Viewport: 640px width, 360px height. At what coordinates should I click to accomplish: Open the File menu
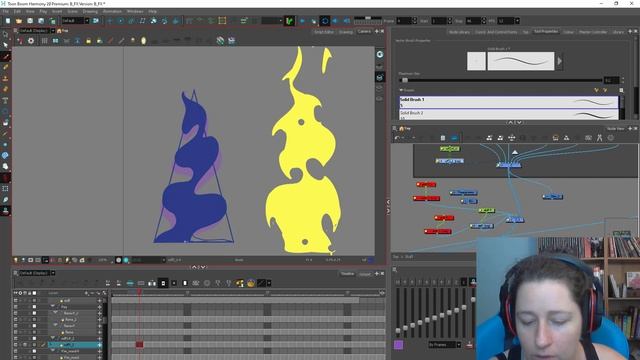[x=5, y=11]
